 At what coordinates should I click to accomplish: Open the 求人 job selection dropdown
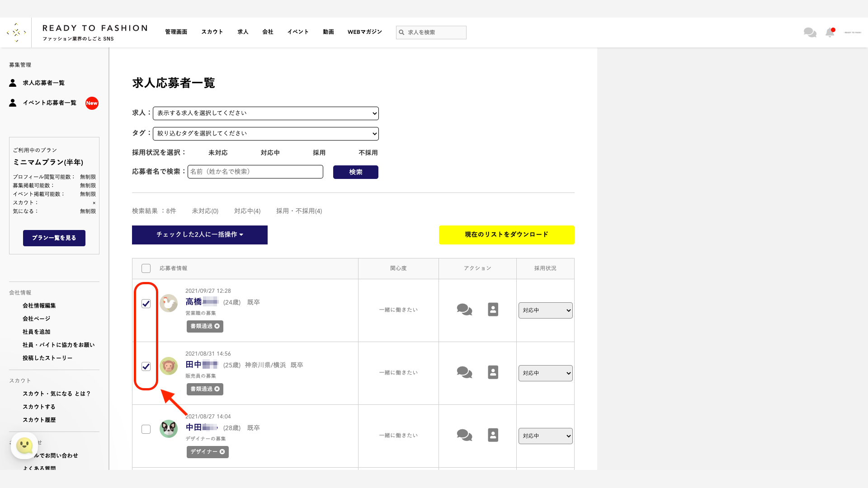tap(265, 113)
